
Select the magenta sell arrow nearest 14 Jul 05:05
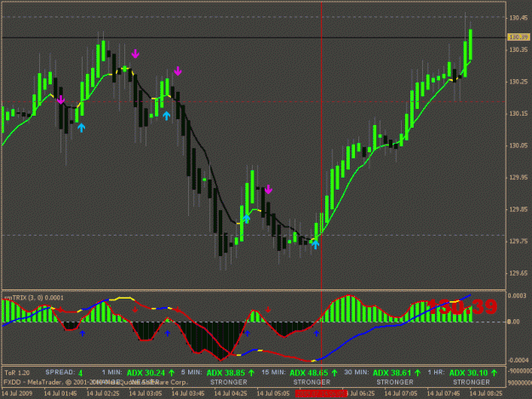[268, 189]
